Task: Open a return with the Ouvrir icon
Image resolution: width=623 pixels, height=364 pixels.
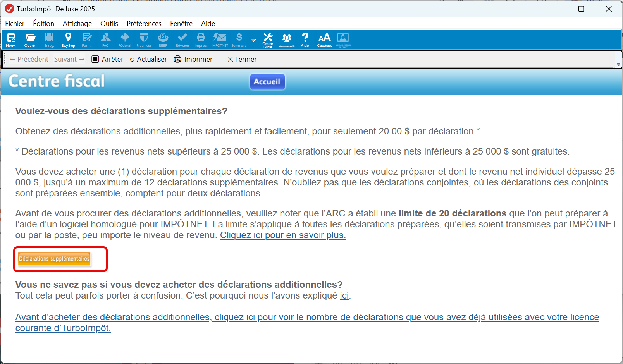Action: 30,39
